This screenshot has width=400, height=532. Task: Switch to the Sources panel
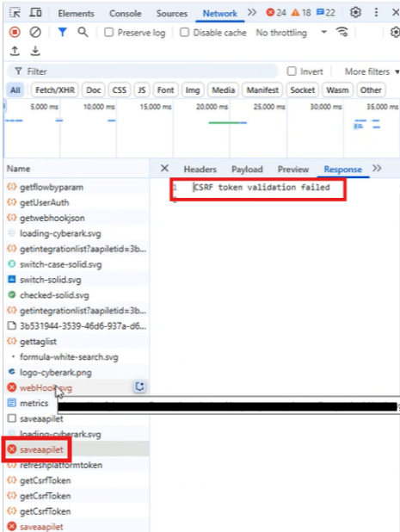click(x=171, y=13)
